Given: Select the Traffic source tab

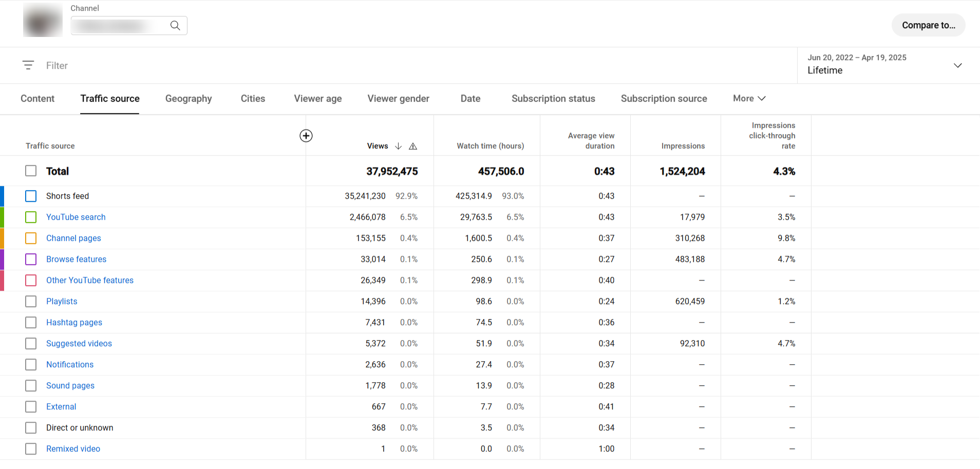Looking at the screenshot, I should [110, 99].
